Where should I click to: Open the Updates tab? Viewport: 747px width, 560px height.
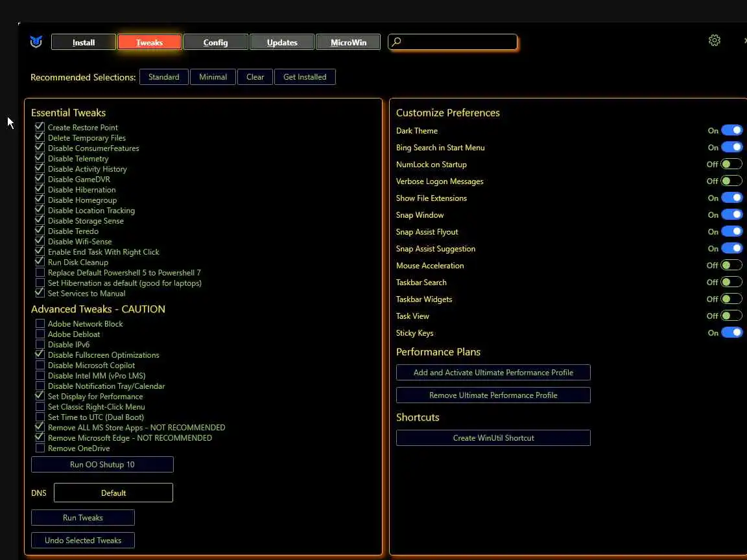click(x=282, y=42)
